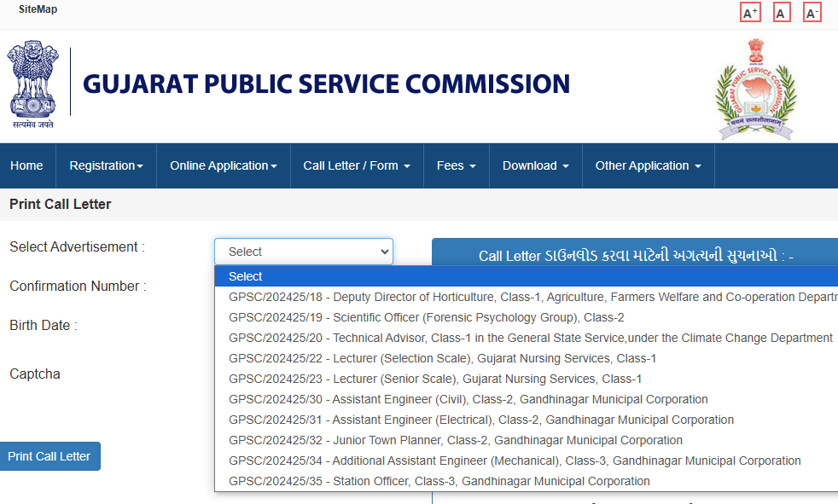Increase font size with A+ icon
The image size is (838, 504).
tap(750, 13)
